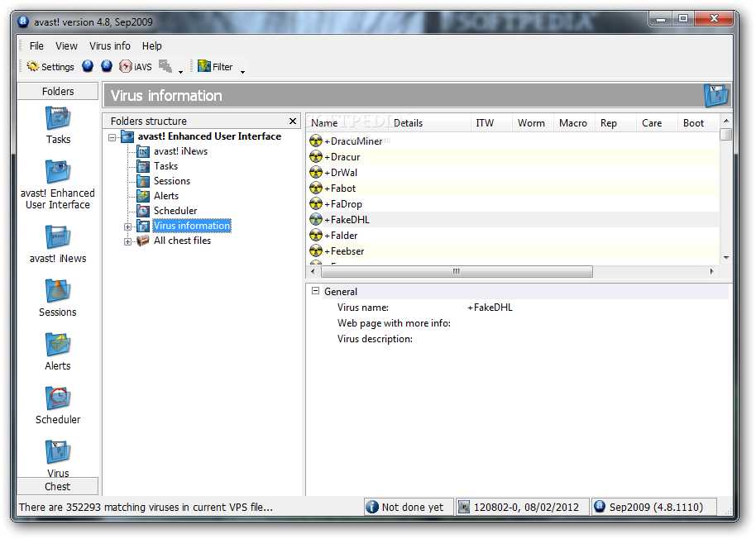Open the dropdown arrow after Filter
756x539 pixels.
pos(242,72)
